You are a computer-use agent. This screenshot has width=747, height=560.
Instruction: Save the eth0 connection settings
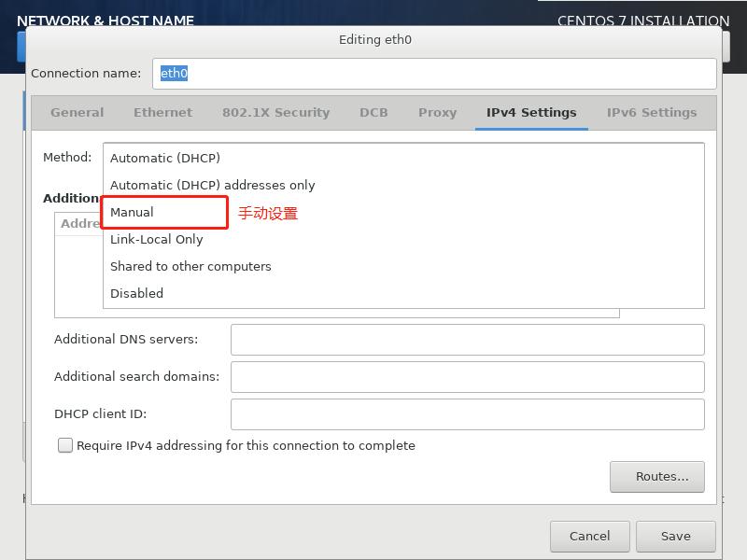click(675, 536)
